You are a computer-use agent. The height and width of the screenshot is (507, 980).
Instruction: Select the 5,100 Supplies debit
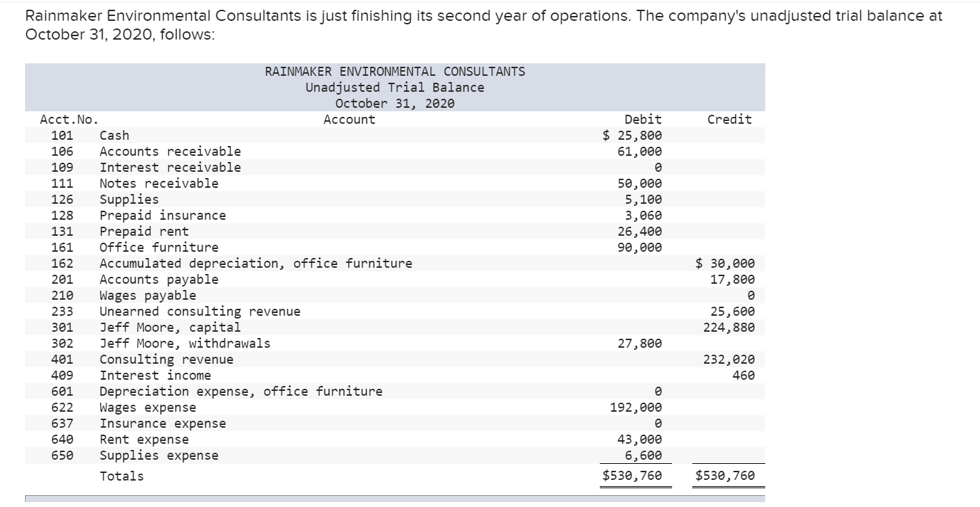point(643,199)
